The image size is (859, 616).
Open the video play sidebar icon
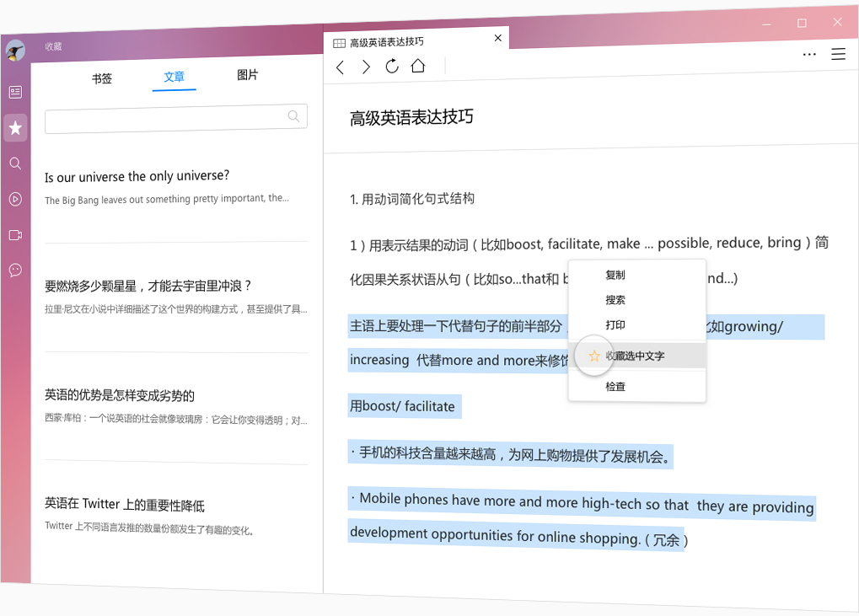(15, 200)
